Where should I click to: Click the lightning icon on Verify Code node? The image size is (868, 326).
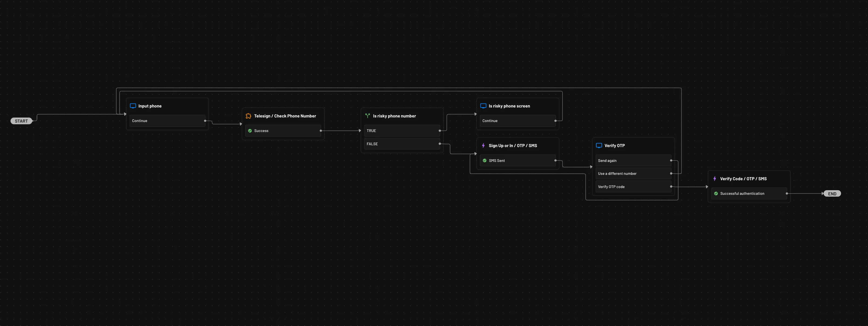(715, 178)
